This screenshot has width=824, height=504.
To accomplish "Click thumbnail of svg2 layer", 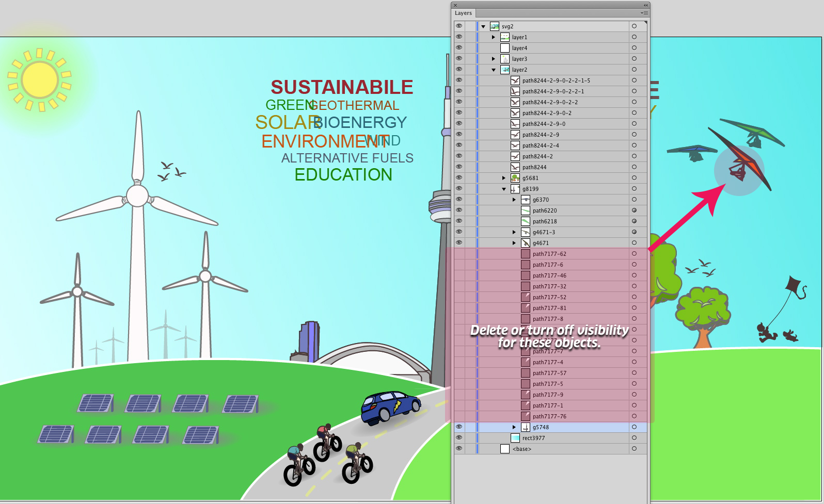I will point(495,26).
